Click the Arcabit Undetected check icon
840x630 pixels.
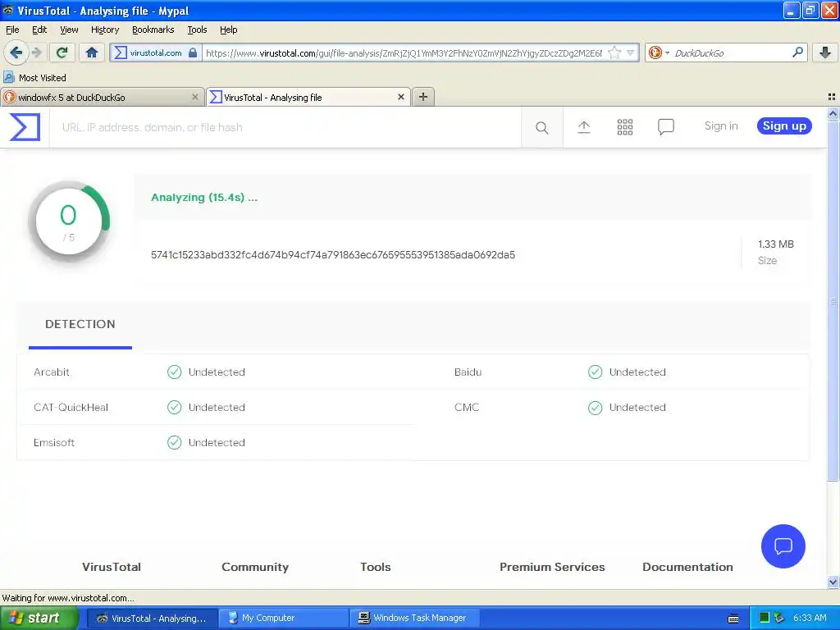[174, 372]
